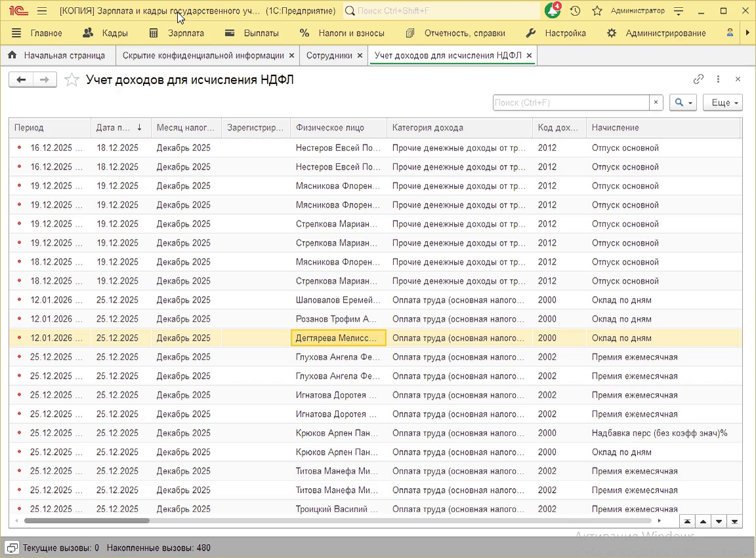Viewport: 756px width, 558px height.
Task: Open the Еще dropdown menu
Action: tap(723, 102)
